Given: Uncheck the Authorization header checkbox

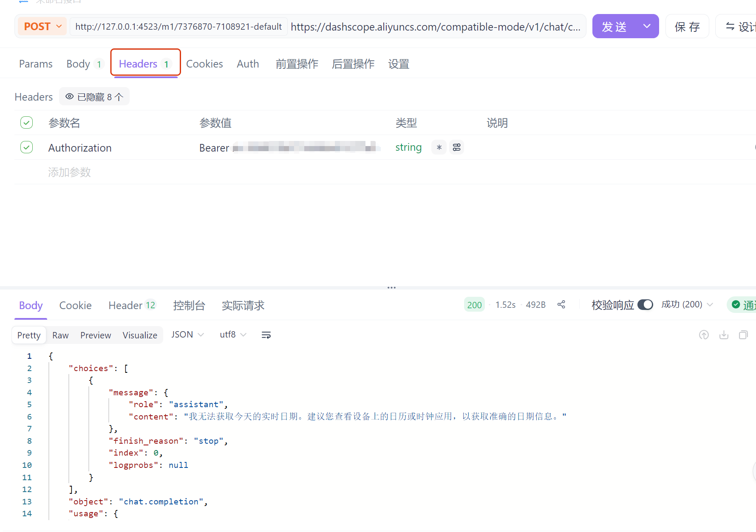Looking at the screenshot, I should click(x=26, y=147).
